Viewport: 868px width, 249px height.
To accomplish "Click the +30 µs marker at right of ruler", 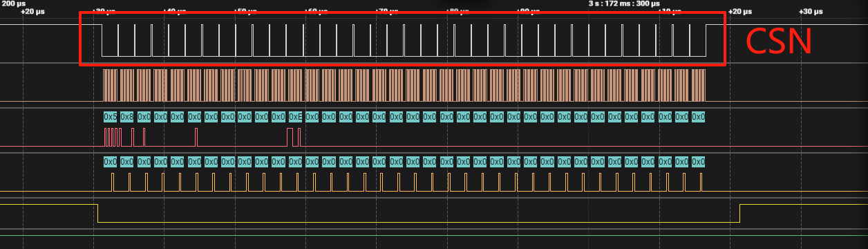I will click(x=811, y=12).
